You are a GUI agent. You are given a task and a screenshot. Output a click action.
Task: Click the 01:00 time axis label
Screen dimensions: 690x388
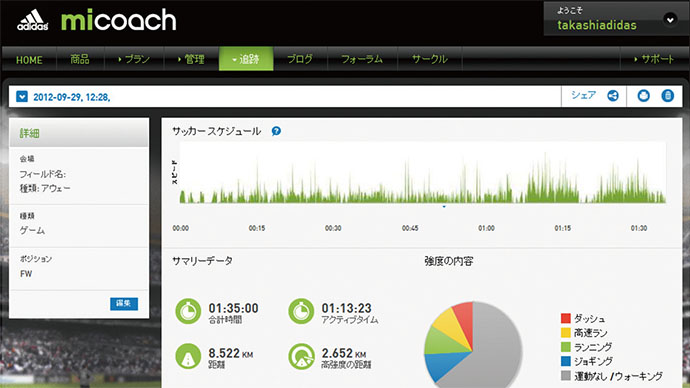486,228
